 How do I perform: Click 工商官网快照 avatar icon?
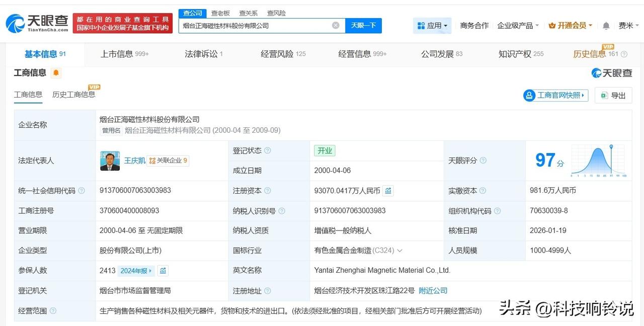click(529, 95)
